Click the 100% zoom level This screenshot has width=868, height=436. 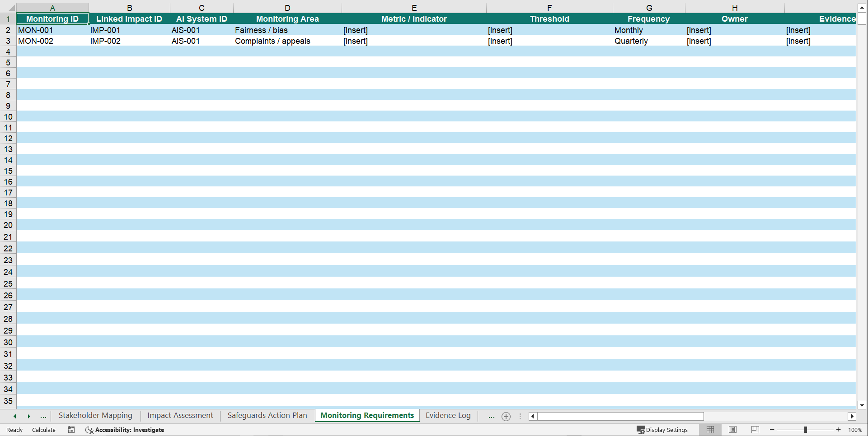(x=855, y=430)
